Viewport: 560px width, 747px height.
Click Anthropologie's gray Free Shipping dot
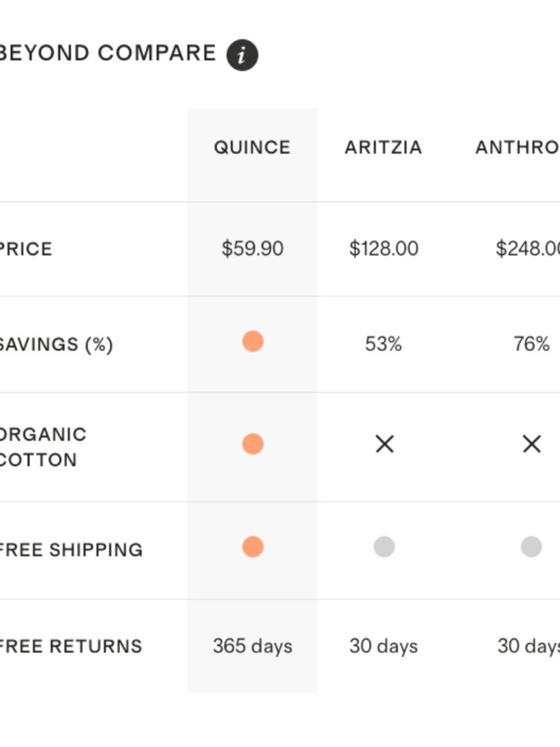[x=531, y=546]
